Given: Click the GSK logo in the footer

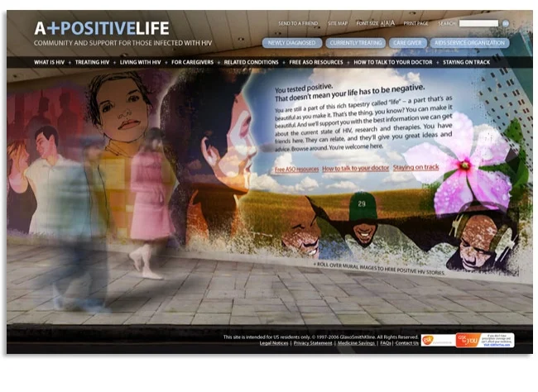Looking at the screenshot, I should (x=438, y=340).
